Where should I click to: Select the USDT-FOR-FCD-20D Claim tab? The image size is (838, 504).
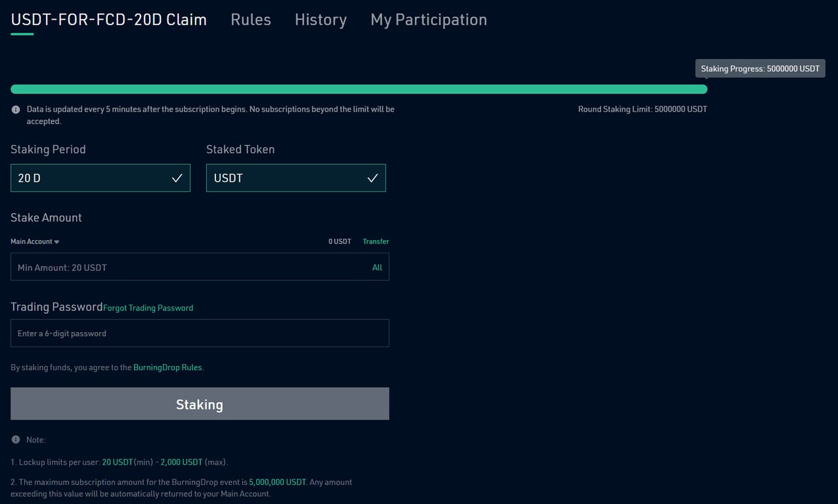(108, 20)
